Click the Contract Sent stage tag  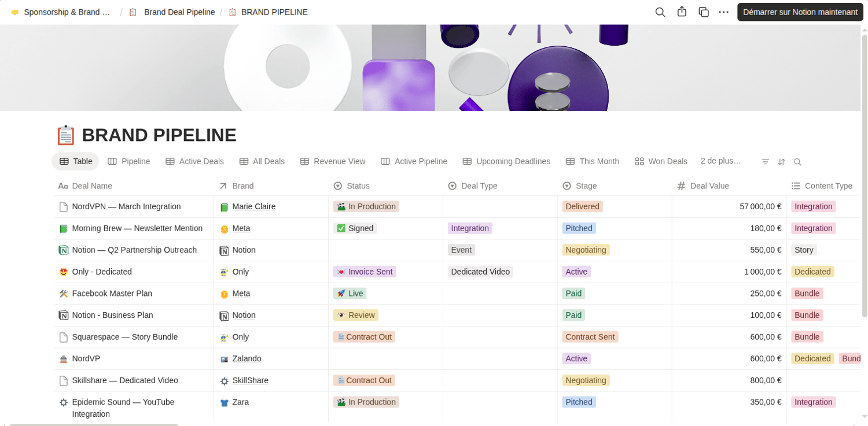(590, 336)
